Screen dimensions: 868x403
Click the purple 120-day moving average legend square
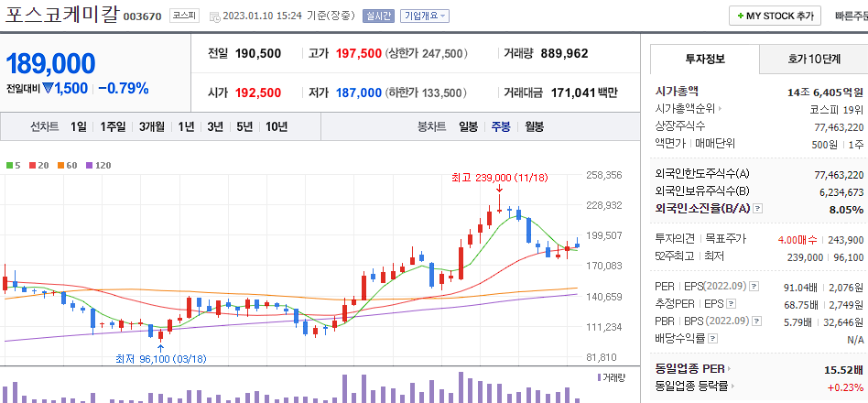(x=89, y=165)
